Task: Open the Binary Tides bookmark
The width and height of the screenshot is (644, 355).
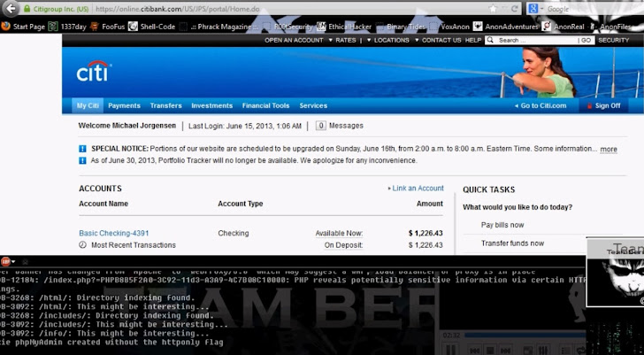Action: [402, 27]
